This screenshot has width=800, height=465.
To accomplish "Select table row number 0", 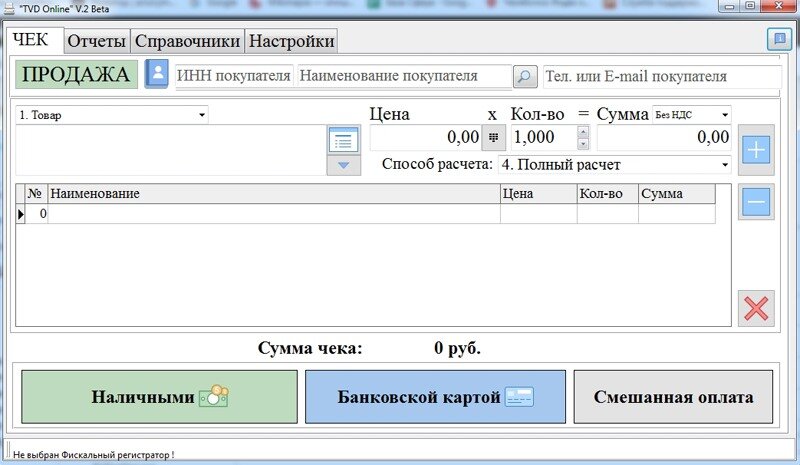I will coord(365,214).
